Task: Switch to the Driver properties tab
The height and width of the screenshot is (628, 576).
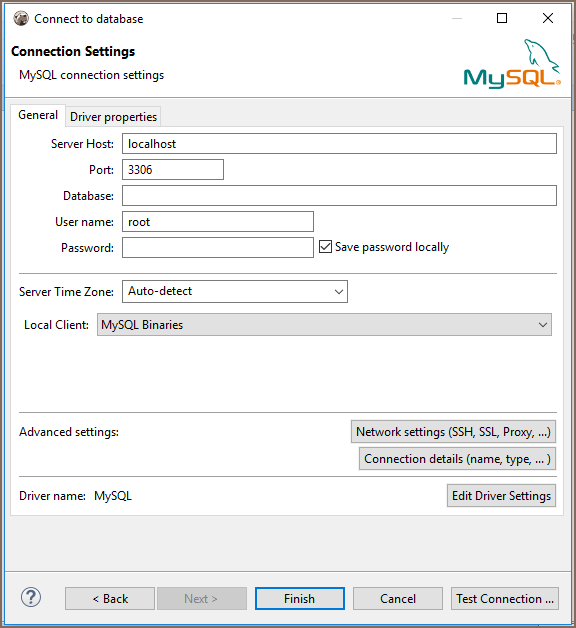Action: point(113,117)
